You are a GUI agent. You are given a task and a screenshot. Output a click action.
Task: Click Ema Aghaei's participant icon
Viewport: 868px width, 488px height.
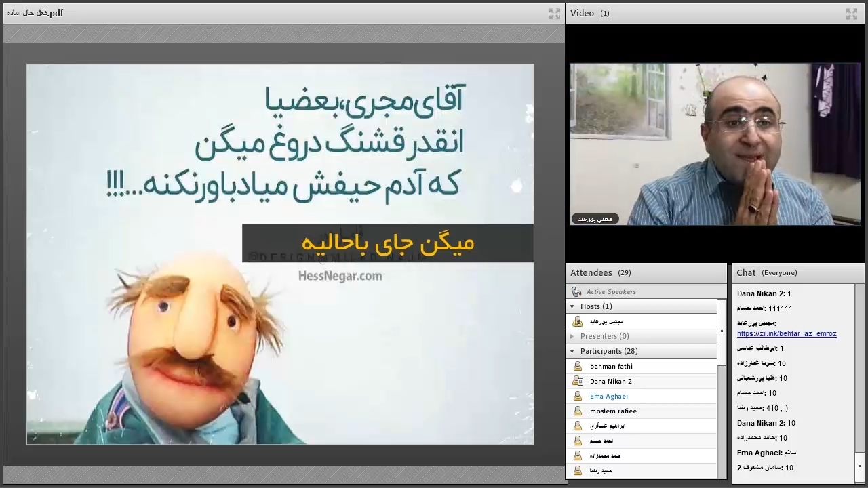[x=577, y=396]
